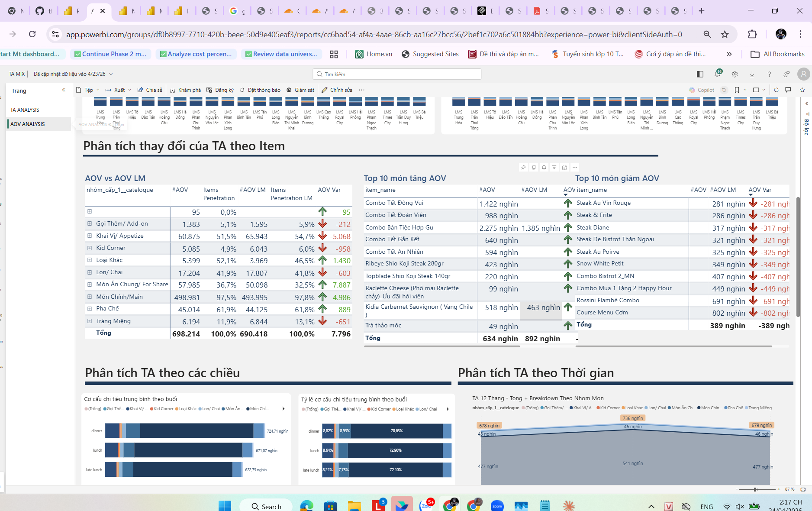
Task: Click the zoom slider at bottom right
Action: tap(755, 489)
